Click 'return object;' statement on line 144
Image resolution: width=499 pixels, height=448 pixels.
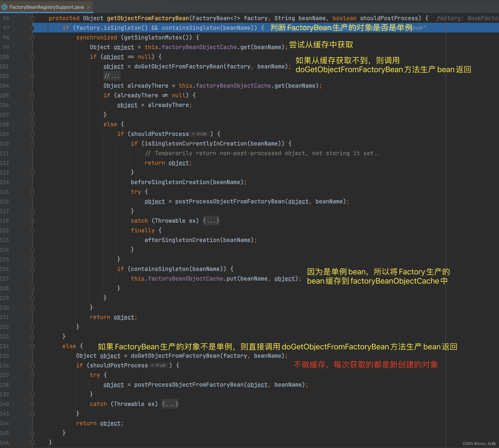coord(100,423)
